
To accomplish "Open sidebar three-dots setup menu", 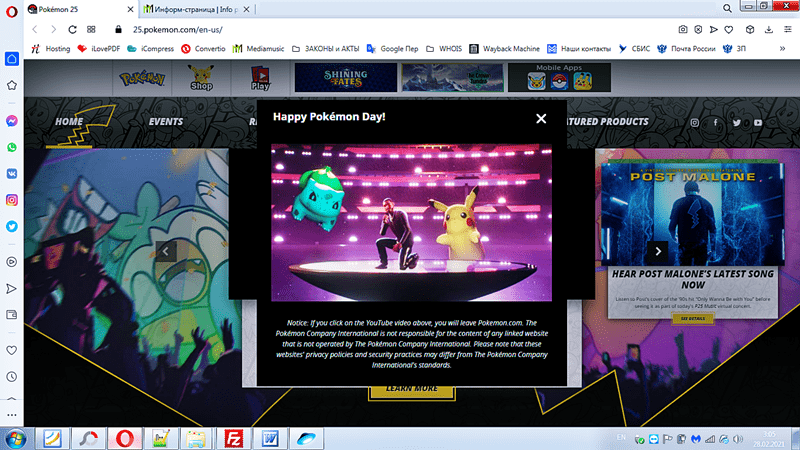I will click(x=12, y=415).
